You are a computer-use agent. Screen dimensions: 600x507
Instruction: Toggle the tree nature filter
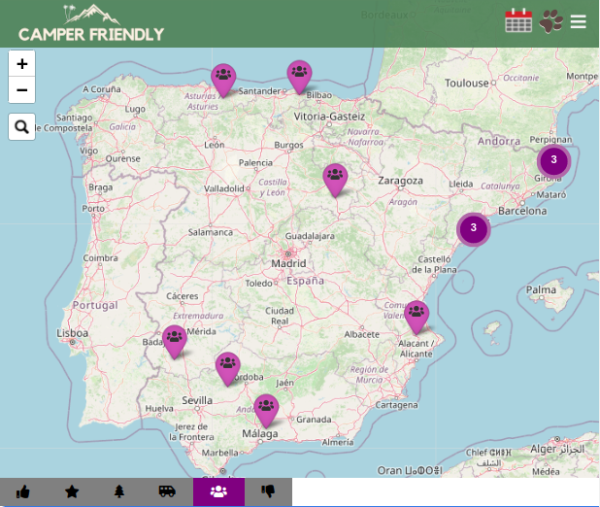120,491
